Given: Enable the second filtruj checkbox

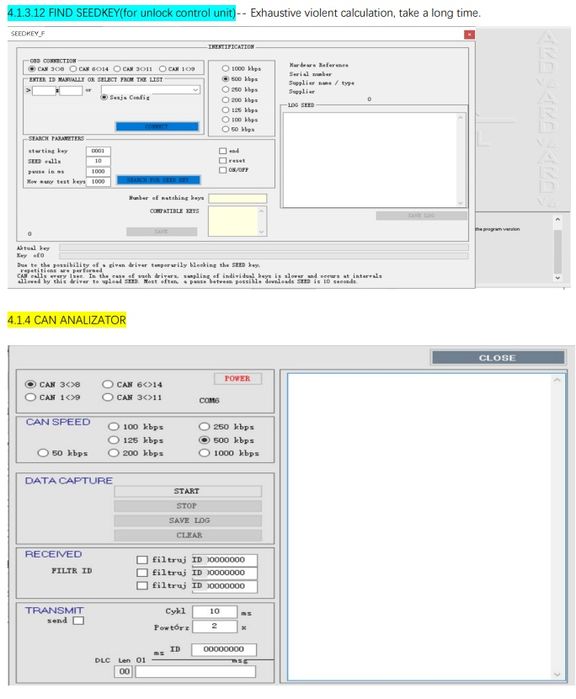Looking at the screenshot, I should pyautogui.click(x=142, y=572).
